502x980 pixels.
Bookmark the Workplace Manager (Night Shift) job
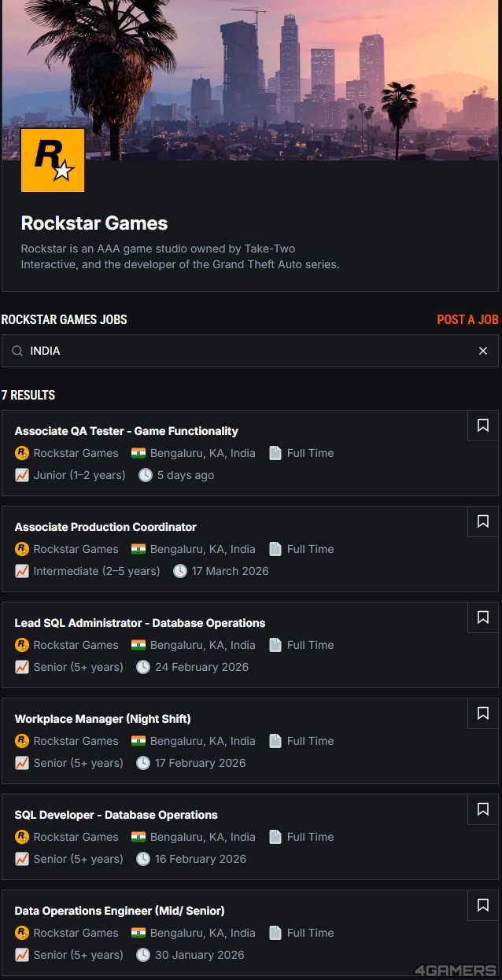point(482,713)
